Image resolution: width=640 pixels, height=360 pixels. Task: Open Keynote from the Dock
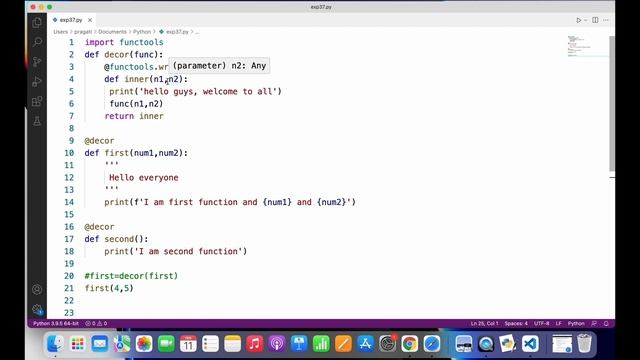tap(299, 343)
